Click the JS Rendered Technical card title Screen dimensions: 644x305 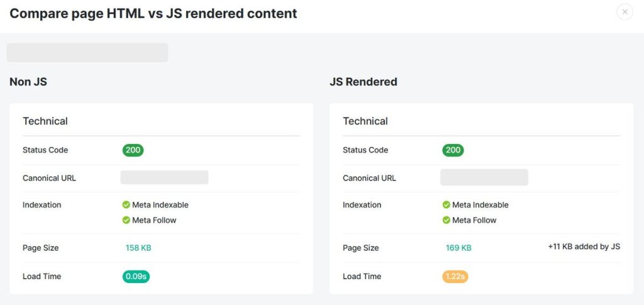[365, 121]
